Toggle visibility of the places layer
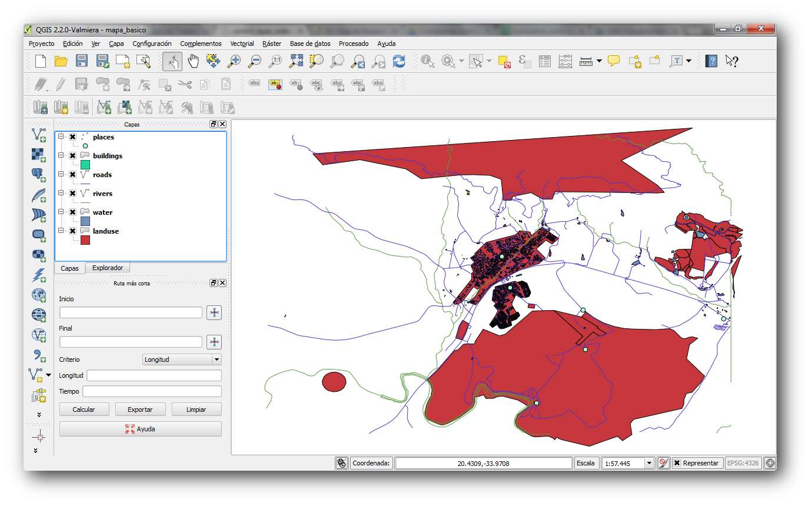Viewport: 812px width, 506px height. 72,137
